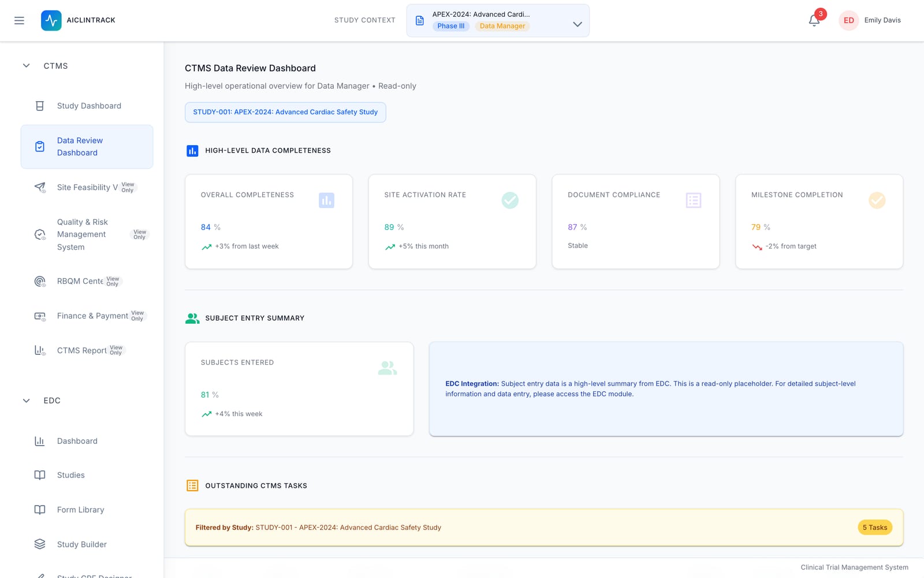Click the EDC Dashboard bar chart icon
The width and height of the screenshot is (924, 578).
click(40, 441)
